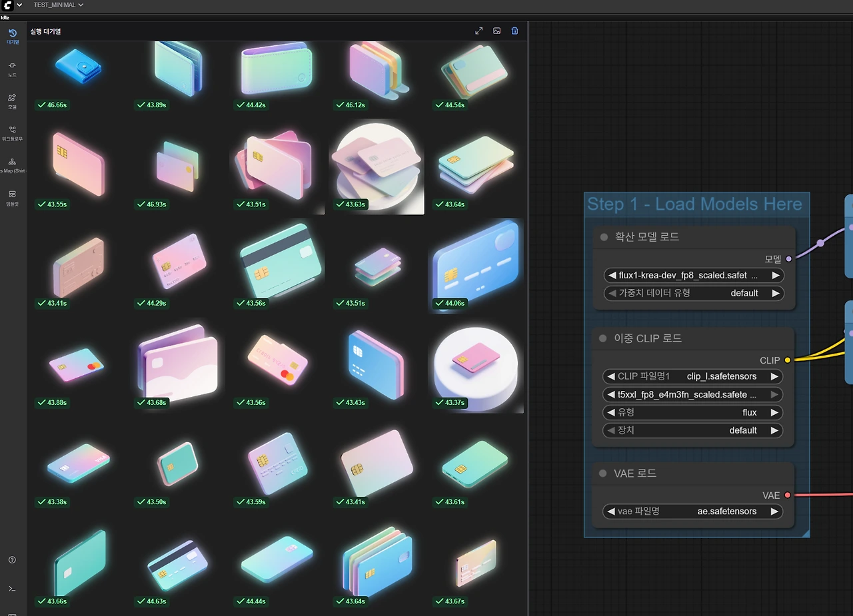853x616 pixels.
Task: Open the queue result labeled 43.67s
Action: pyautogui.click(x=475, y=563)
